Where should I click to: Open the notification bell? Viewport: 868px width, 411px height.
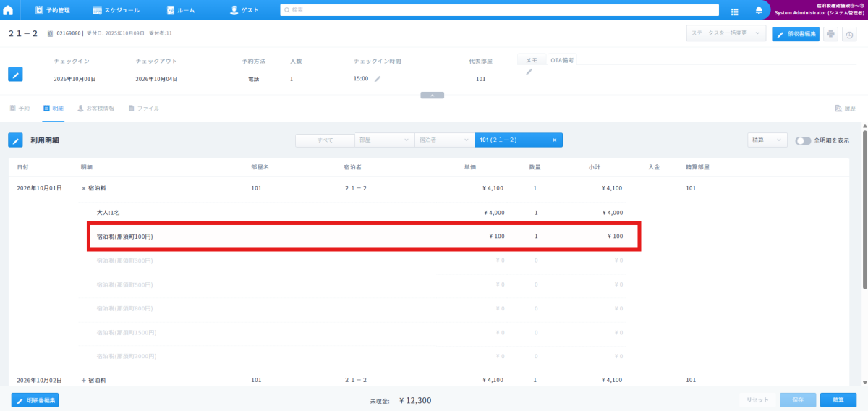(x=759, y=11)
